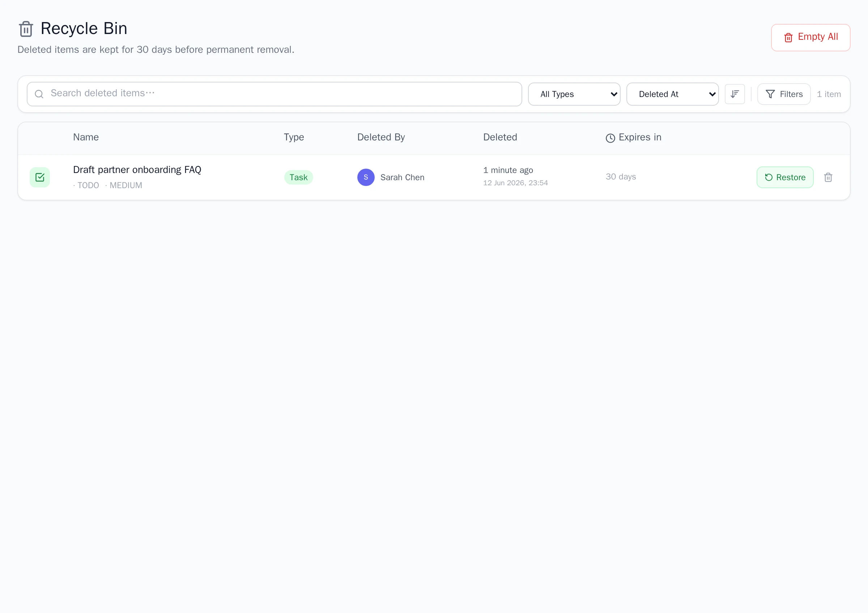This screenshot has height=613, width=868.
Task: Click the Deleted column header
Action: 500,137
